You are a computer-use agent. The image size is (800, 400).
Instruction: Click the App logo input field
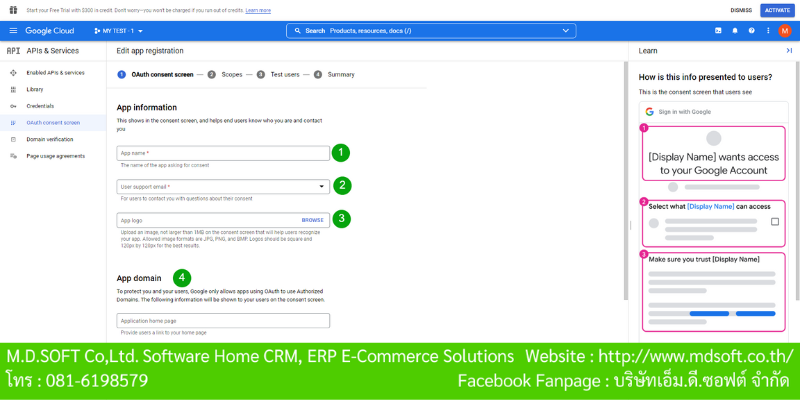pyautogui.click(x=223, y=220)
